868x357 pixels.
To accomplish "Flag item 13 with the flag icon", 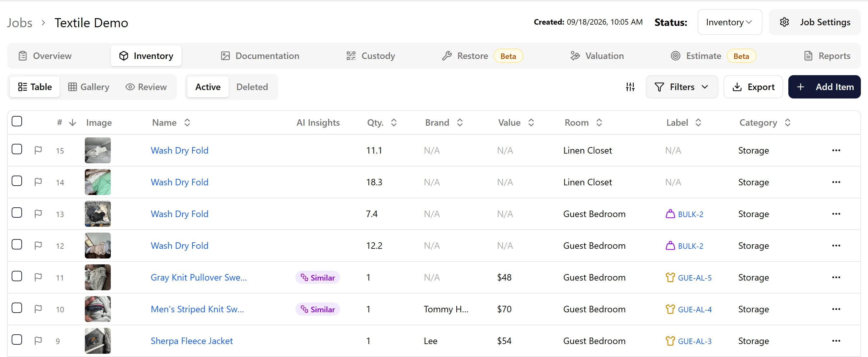I will (38, 214).
